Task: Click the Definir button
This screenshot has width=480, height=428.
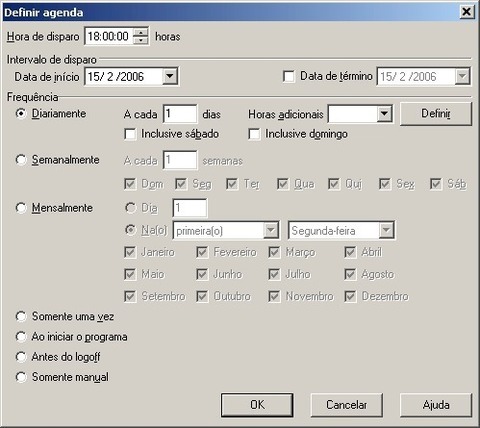Action: click(436, 114)
